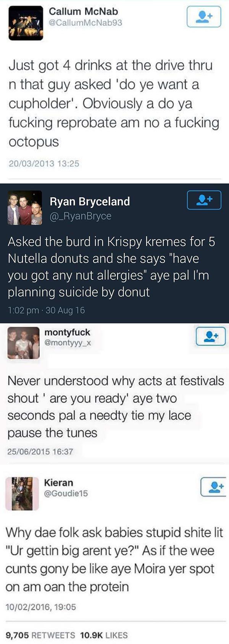Viewport: 229px width, 644px height.
Task: Open the Callum McNab display name
Action: pyautogui.click(x=84, y=11)
